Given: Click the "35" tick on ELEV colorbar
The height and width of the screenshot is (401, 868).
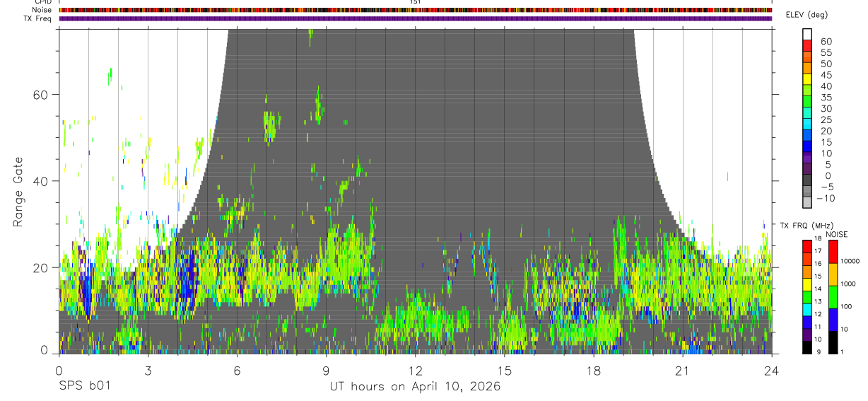Looking at the screenshot, I should (826, 98).
